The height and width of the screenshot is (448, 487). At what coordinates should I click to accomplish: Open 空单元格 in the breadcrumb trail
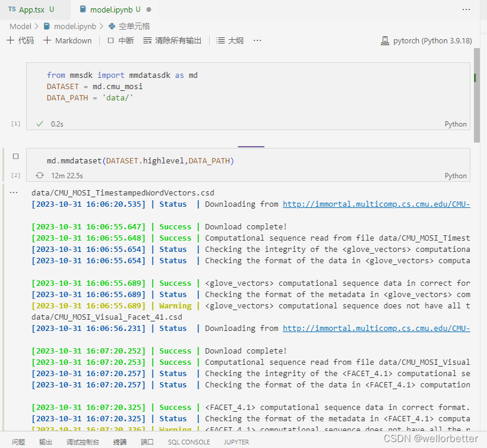click(x=136, y=26)
